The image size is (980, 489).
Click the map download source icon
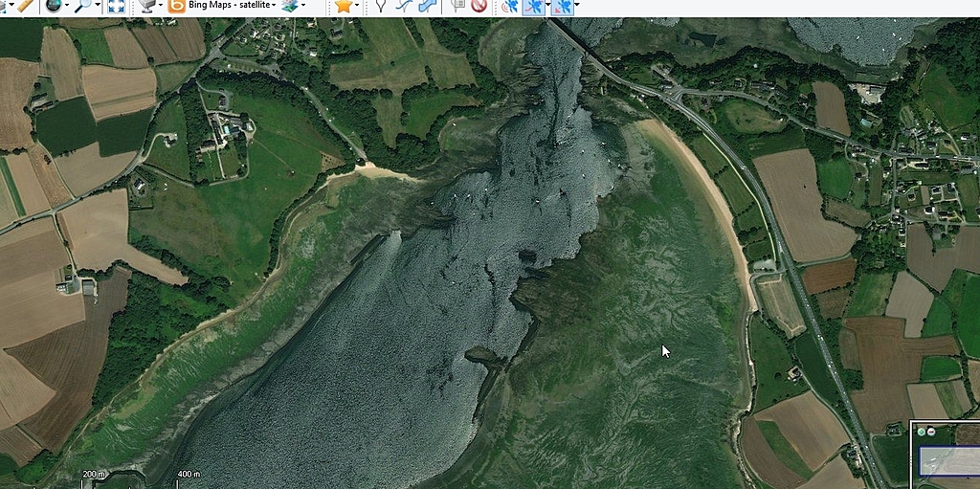coord(147,6)
